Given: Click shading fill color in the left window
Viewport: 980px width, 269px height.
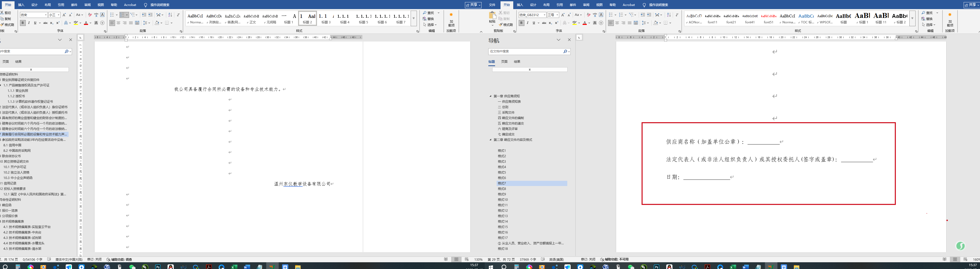Looking at the screenshot, I should tap(157, 23).
